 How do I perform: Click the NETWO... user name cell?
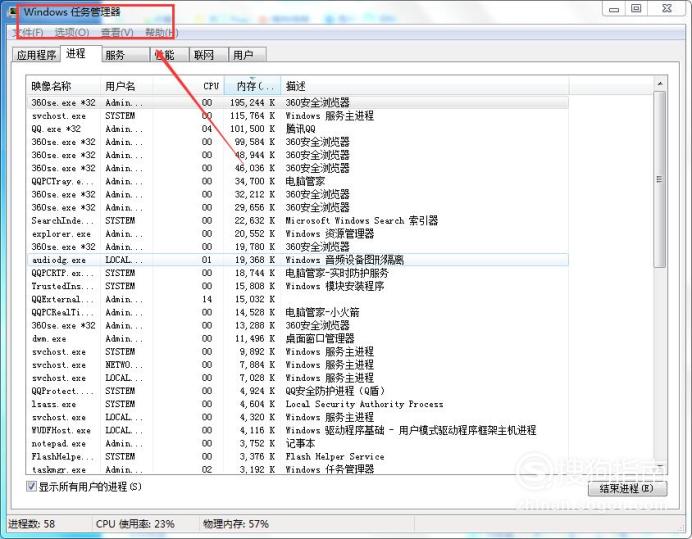pyautogui.click(x=124, y=365)
